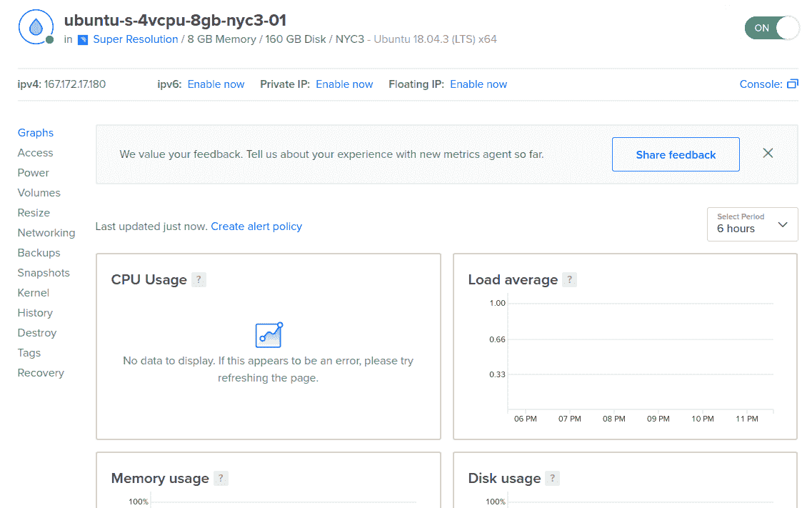Open the Power section

(x=33, y=173)
